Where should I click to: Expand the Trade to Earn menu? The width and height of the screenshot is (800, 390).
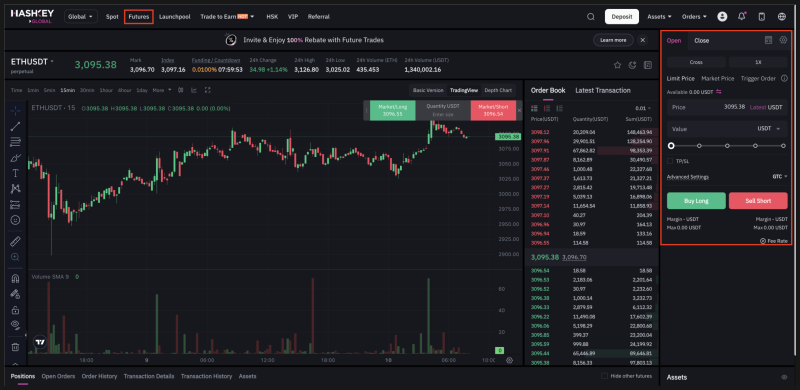(227, 17)
